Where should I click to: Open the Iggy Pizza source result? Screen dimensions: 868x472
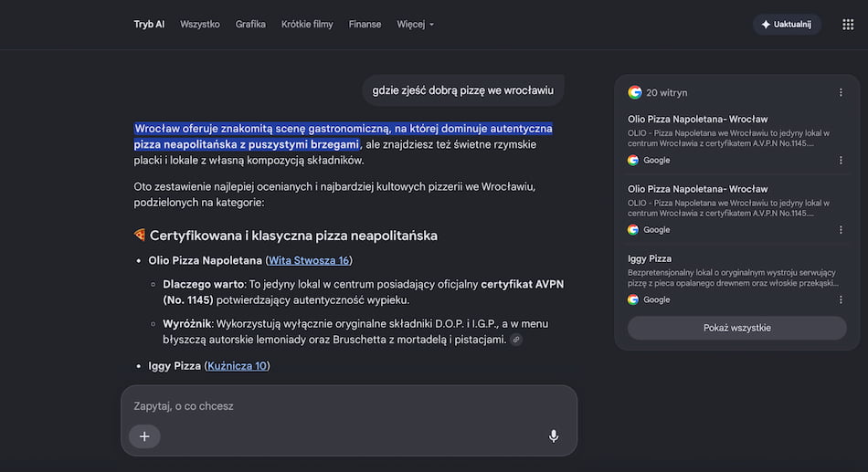650,258
